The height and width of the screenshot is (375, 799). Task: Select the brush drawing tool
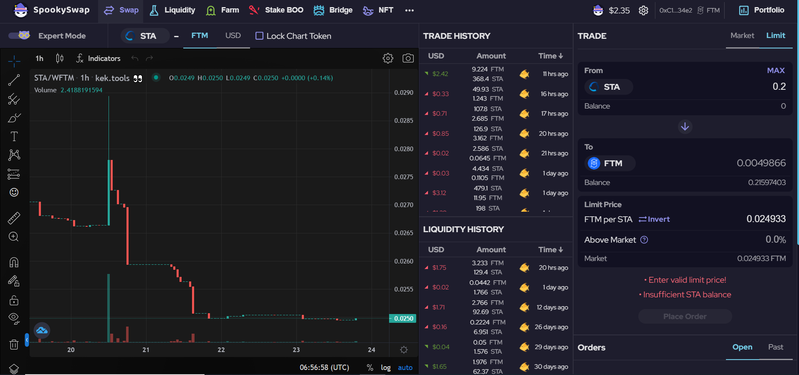click(x=14, y=118)
